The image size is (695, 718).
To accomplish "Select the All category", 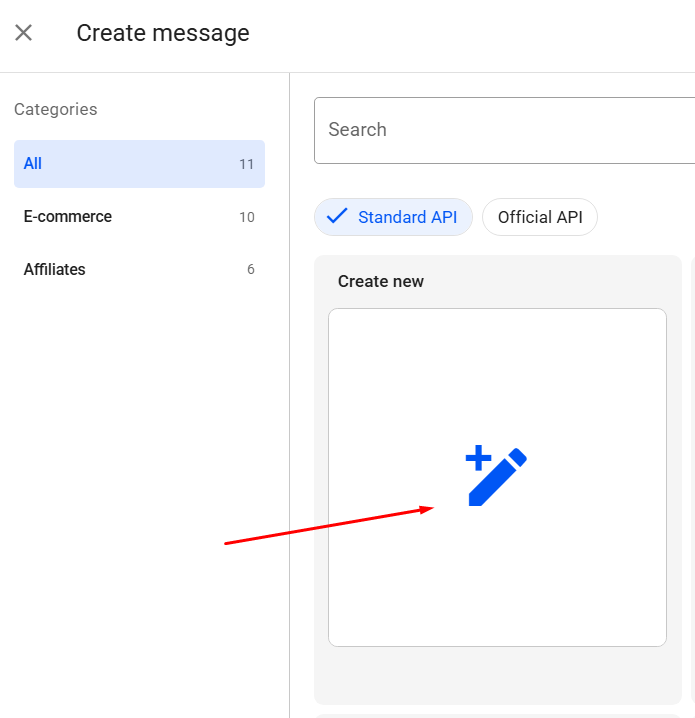I will 139,164.
